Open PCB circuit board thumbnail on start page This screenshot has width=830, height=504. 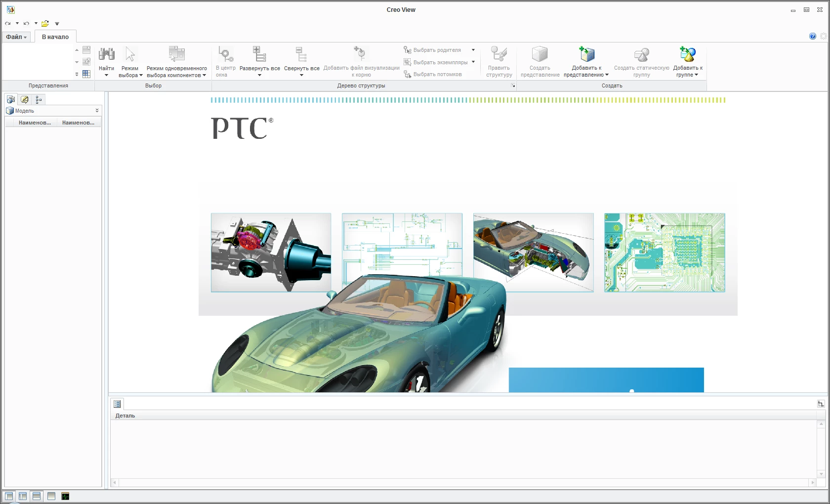click(x=664, y=252)
